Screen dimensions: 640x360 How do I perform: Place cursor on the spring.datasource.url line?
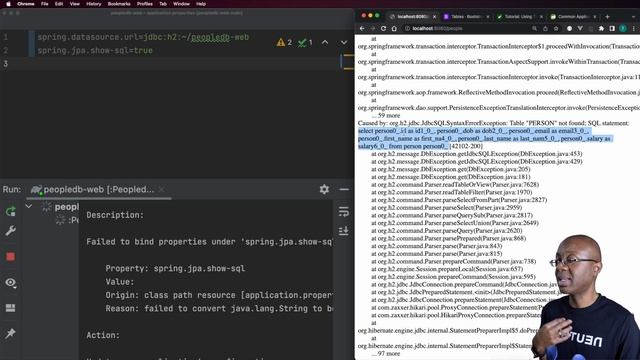point(143,37)
